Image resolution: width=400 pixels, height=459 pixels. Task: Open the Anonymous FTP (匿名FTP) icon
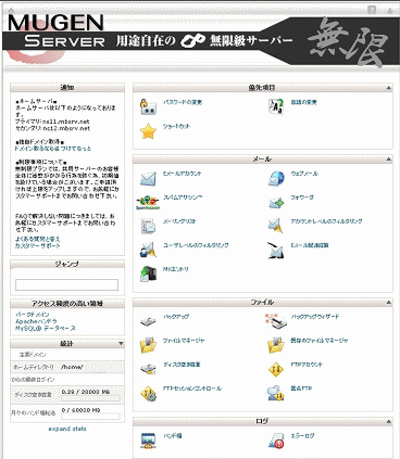click(x=276, y=393)
